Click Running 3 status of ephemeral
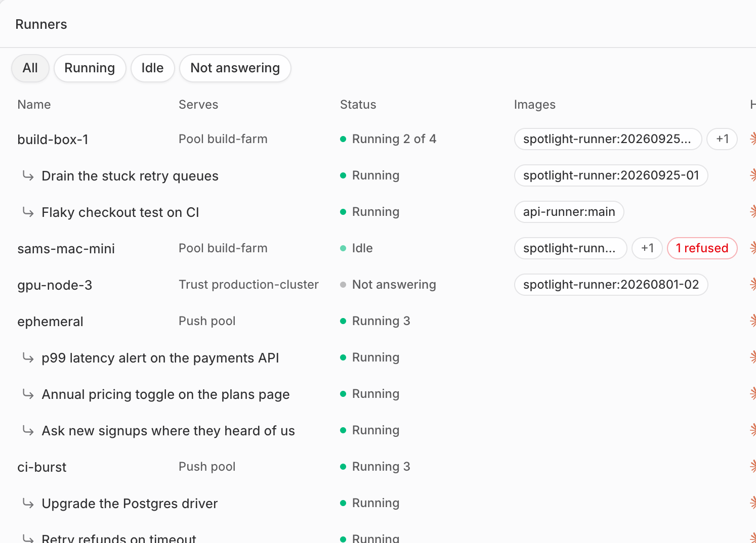Viewport: 756px width, 543px height. point(375,321)
